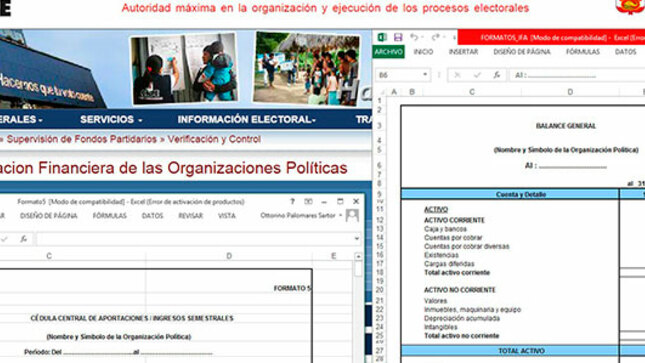Open the INFORMACIÓN ELECTORAL dropdown menu
645x363 pixels.
click(246, 119)
